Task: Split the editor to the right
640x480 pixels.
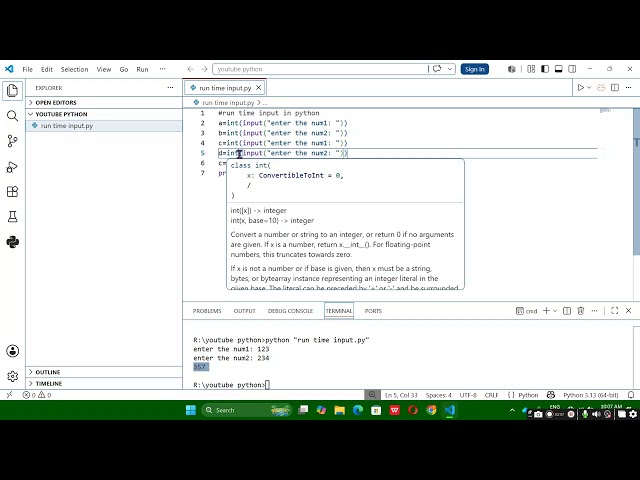Action: pos(615,87)
